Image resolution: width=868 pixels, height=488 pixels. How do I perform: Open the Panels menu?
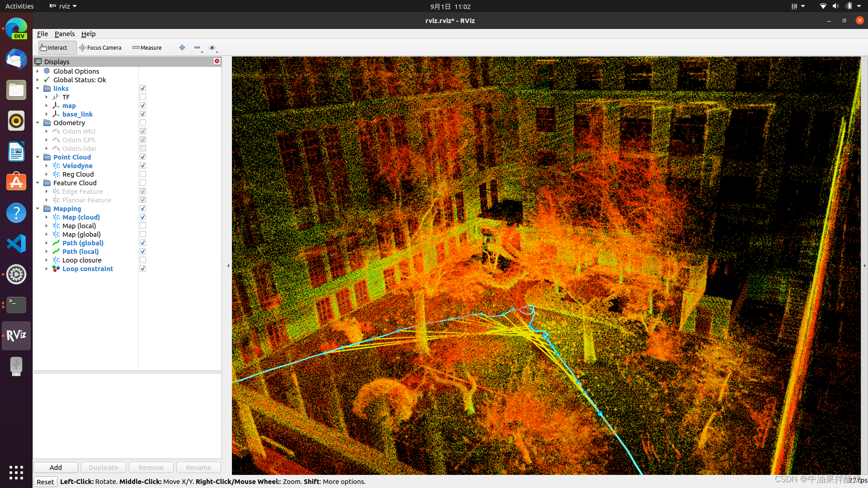pyautogui.click(x=65, y=34)
